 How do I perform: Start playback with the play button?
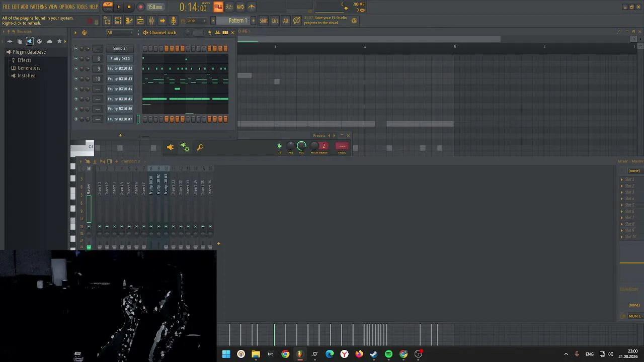(x=119, y=7)
